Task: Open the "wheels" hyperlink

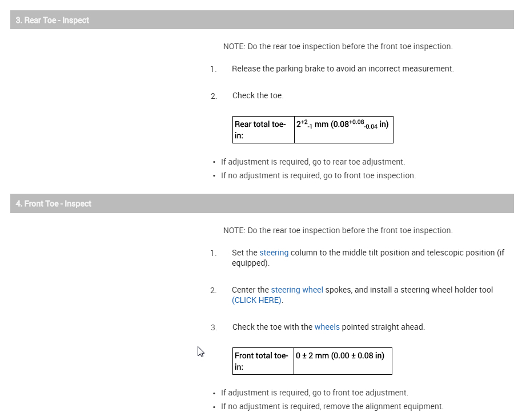Action: click(x=327, y=327)
